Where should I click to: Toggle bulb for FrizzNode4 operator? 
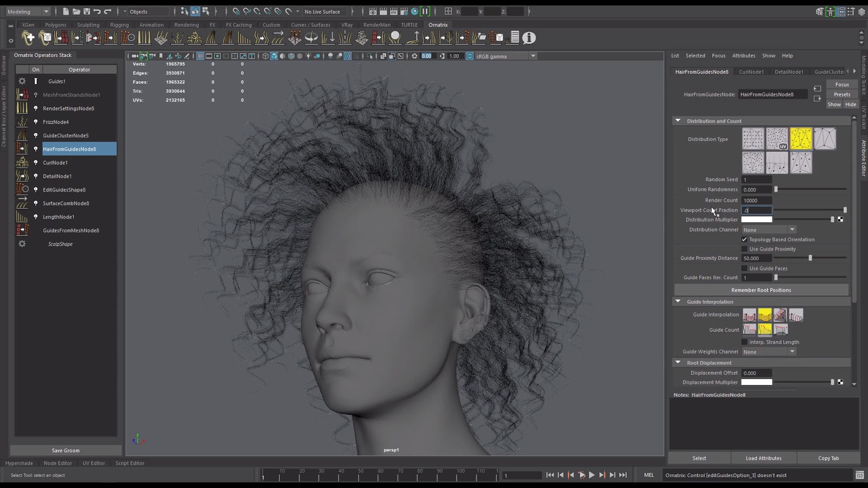36,122
